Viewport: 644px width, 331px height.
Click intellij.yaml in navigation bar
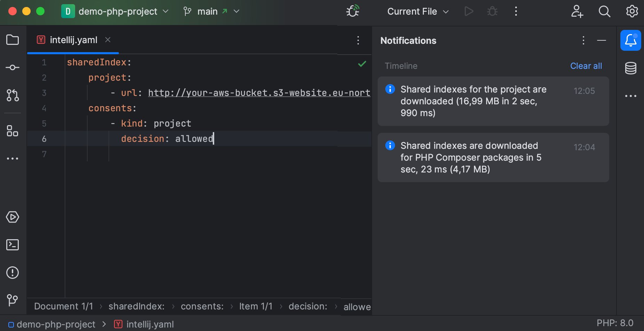144,324
